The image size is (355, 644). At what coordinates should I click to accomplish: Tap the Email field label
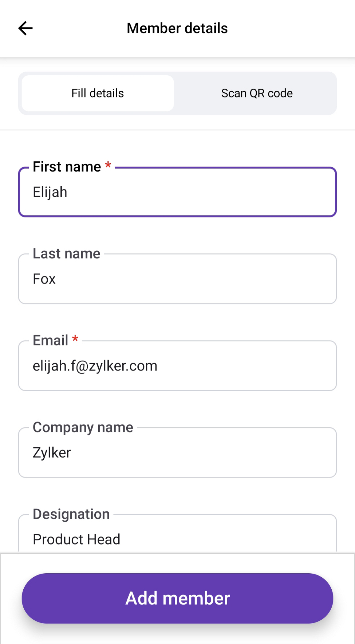[50, 341]
